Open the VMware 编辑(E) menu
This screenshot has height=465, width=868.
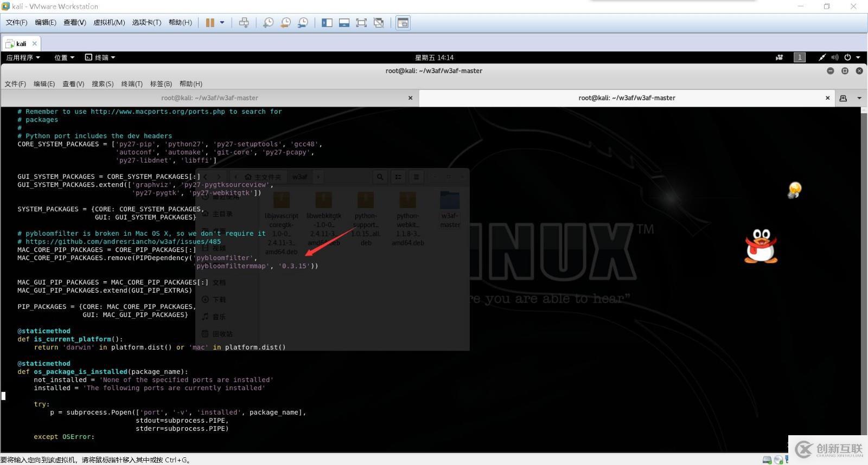pos(45,22)
